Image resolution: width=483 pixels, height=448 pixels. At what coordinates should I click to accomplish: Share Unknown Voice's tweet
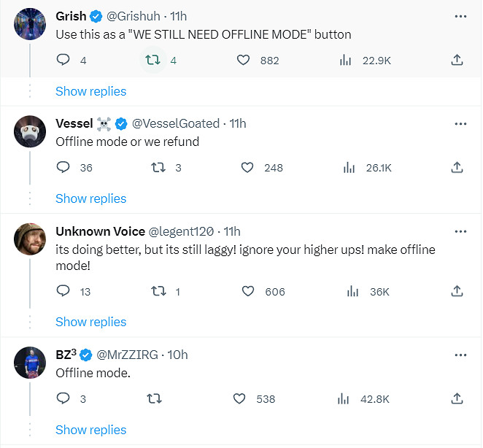click(457, 291)
